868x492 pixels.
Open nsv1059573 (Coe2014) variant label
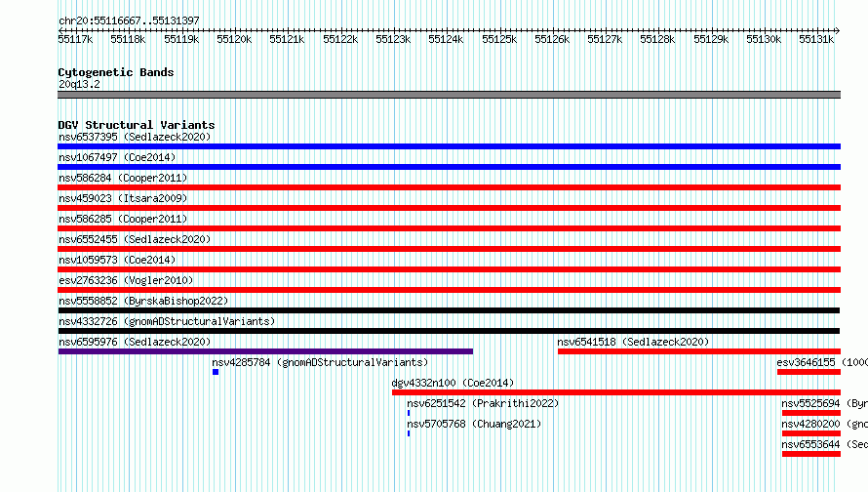pyautogui.click(x=117, y=260)
